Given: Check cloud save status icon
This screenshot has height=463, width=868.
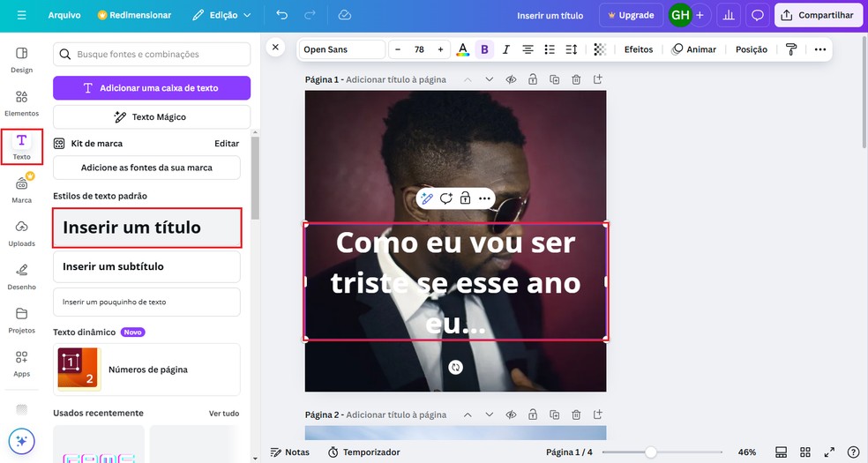Looking at the screenshot, I should [x=345, y=15].
